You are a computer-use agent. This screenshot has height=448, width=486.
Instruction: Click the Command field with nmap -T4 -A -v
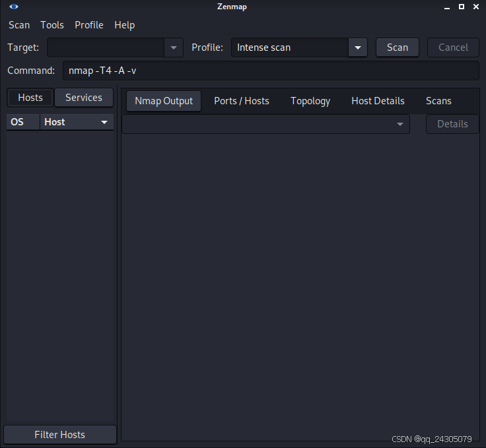(x=271, y=71)
